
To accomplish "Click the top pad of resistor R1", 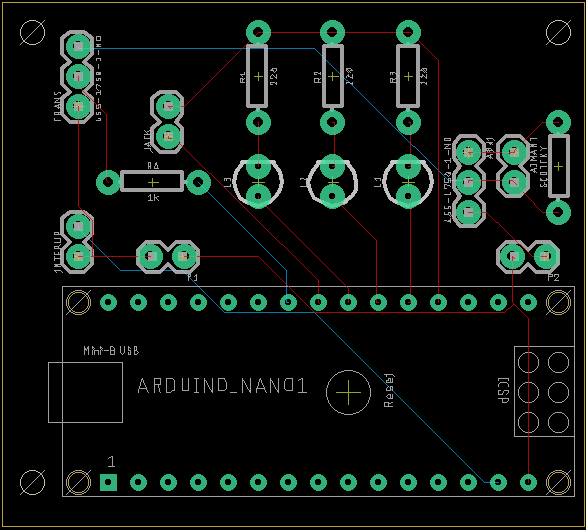I will click(x=258, y=33).
